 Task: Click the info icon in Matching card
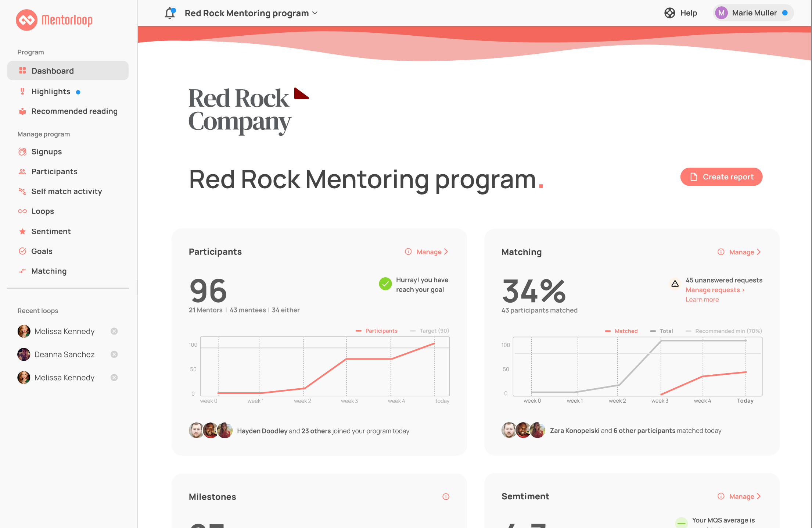coord(721,252)
